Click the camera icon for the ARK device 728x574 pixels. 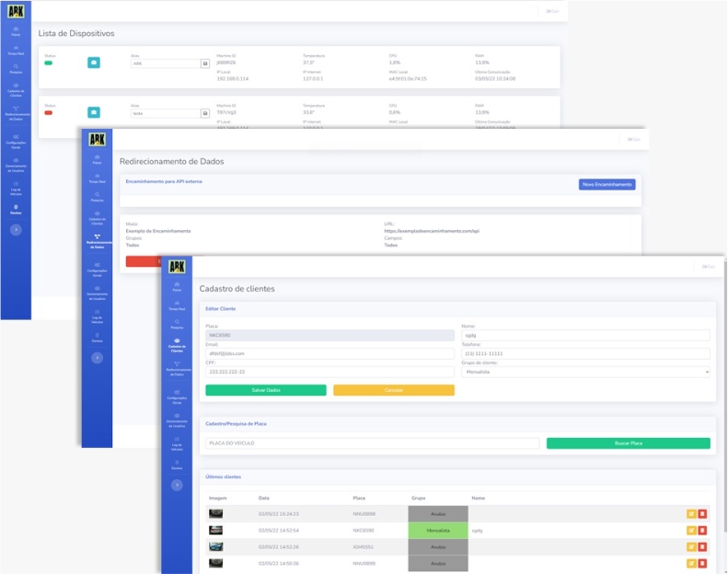[94, 63]
